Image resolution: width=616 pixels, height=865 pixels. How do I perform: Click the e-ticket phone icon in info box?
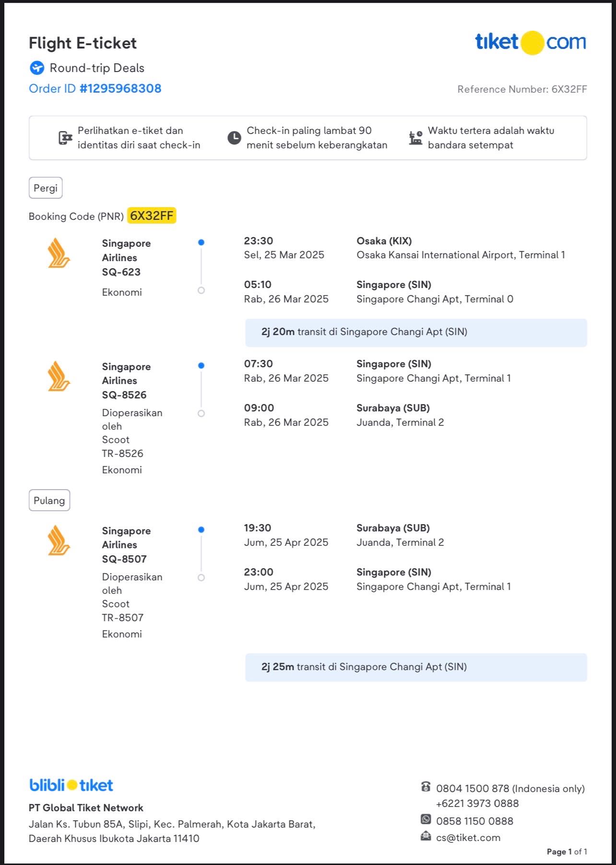point(65,138)
